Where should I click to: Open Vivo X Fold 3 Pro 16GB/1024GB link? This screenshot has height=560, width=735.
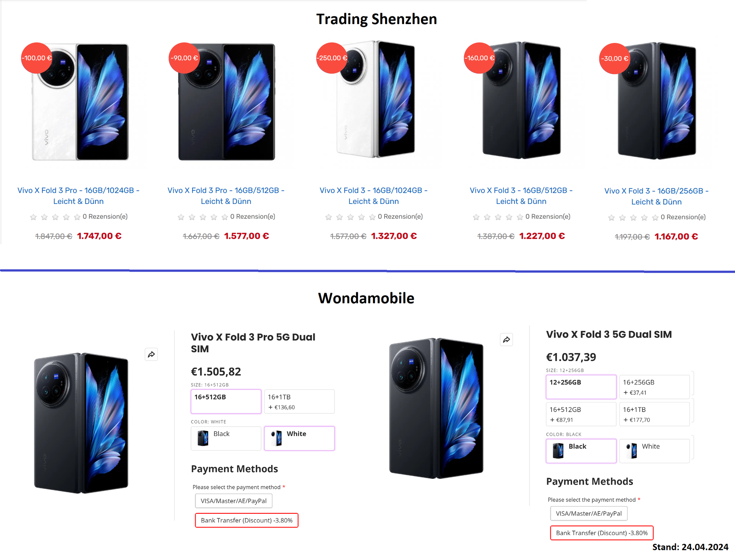click(x=78, y=196)
